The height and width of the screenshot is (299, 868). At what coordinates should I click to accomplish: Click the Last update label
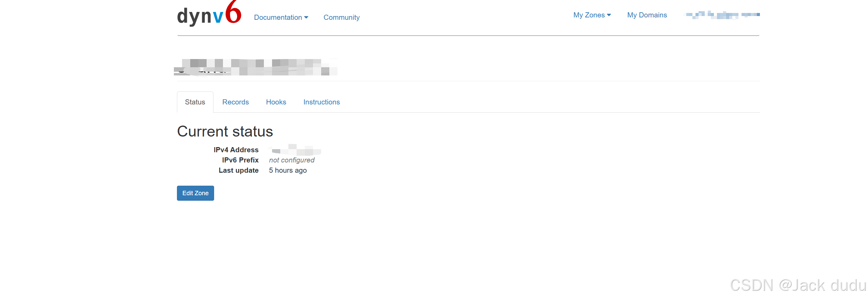[239, 170]
